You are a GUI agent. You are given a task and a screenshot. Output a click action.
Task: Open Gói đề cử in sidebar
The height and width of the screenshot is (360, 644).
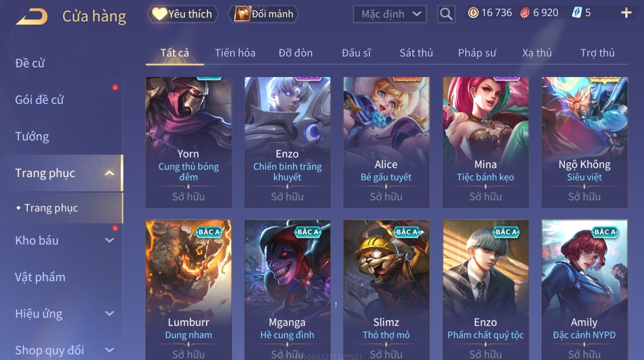pos(39,100)
